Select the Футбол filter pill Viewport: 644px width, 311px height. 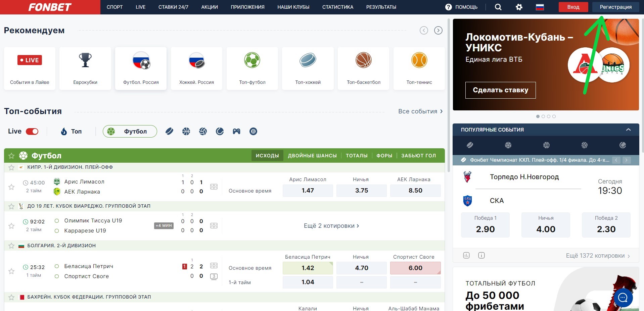(130, 132)
